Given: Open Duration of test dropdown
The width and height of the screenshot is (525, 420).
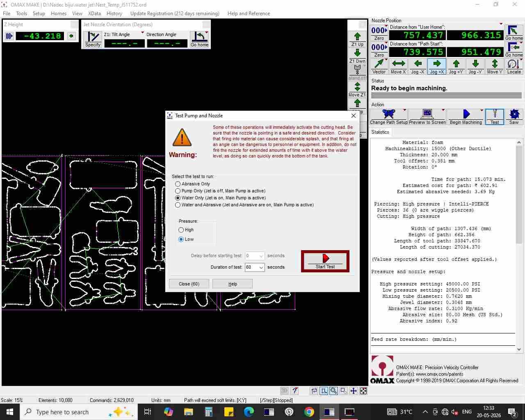Looking at the screenshot, I should coord(261,267).
